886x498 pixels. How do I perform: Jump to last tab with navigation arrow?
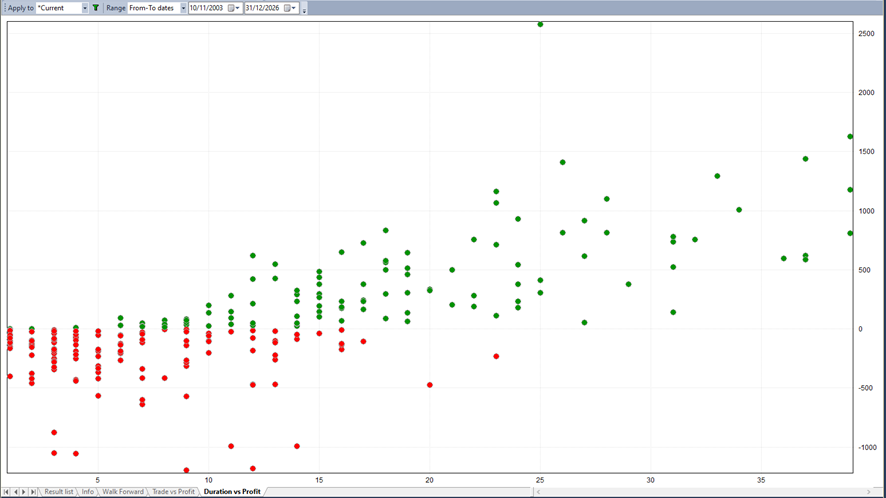pyautogui.click(x=33, y=492)
